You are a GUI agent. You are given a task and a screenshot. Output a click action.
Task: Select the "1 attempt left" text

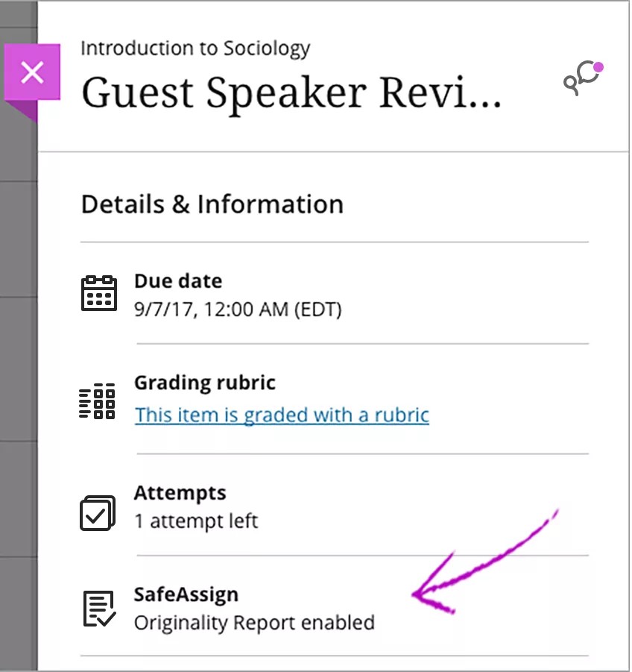[x=196, y=521]
